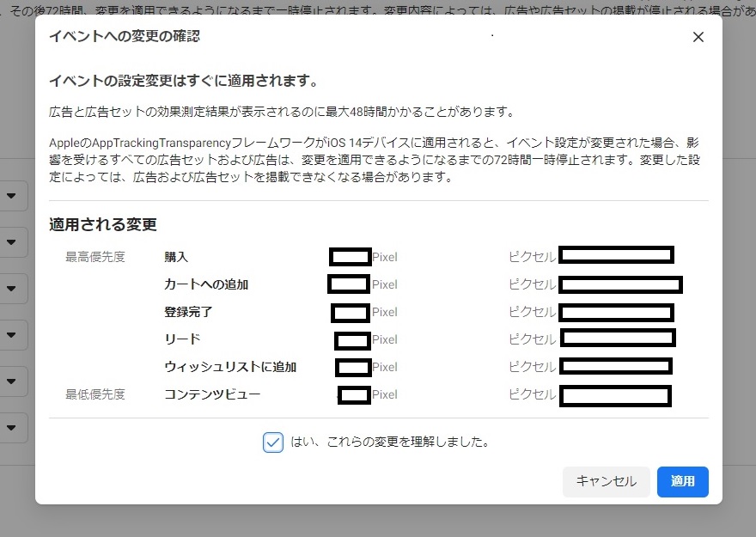This screenshot has height=537, width=756.
Task: Click the blue 適用 button
Action: [x=682, y=482]
